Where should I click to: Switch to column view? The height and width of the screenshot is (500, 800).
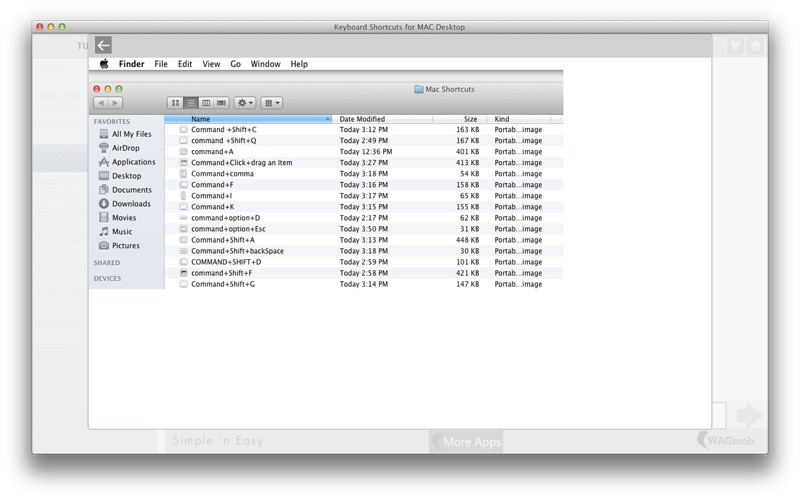[206, 103]
